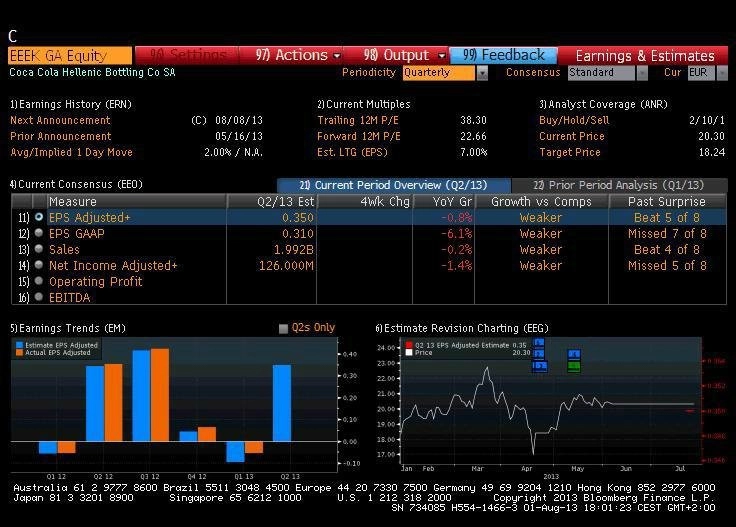736x527 pixels.
Task: Click the YoY Gr column header
Action: pyautogui.click(x=444, y=201)
